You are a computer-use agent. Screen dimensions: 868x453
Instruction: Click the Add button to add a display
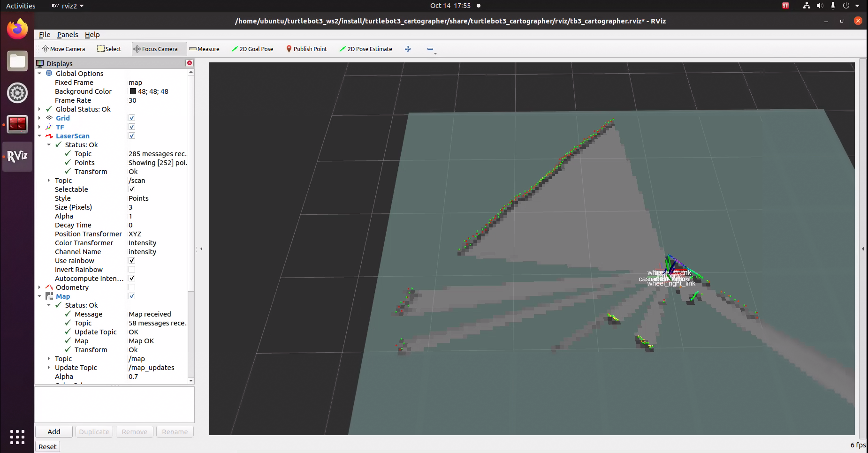[53, 431]
